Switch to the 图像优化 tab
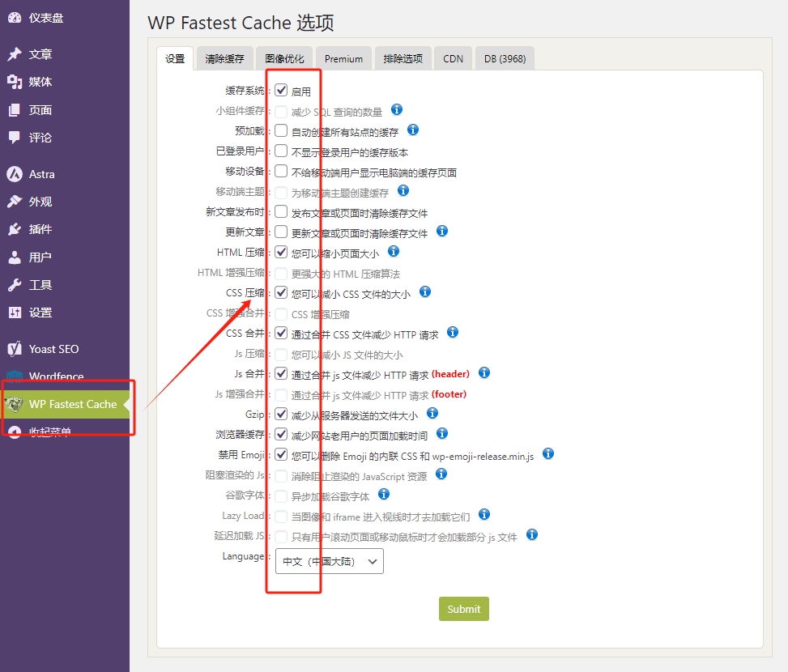Image resolution: width=788 pixels, height=672 pixels. 284,59
